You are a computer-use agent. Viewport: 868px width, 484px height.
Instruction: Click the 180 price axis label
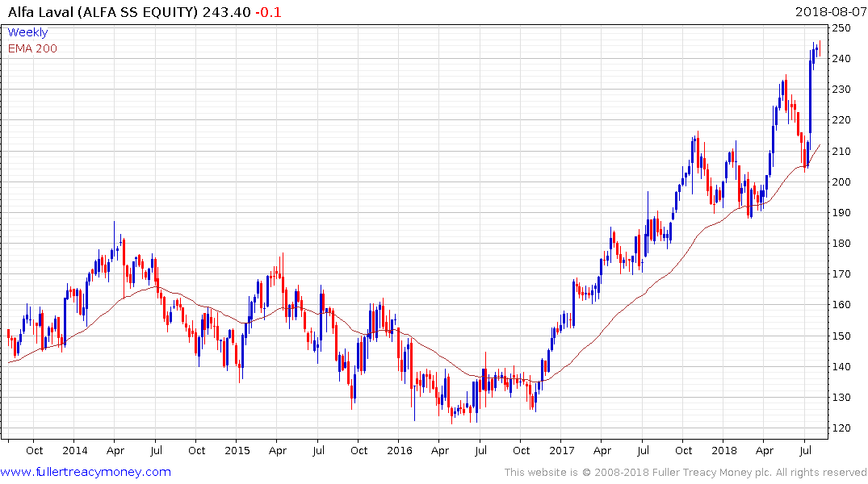tap(841, 244)
